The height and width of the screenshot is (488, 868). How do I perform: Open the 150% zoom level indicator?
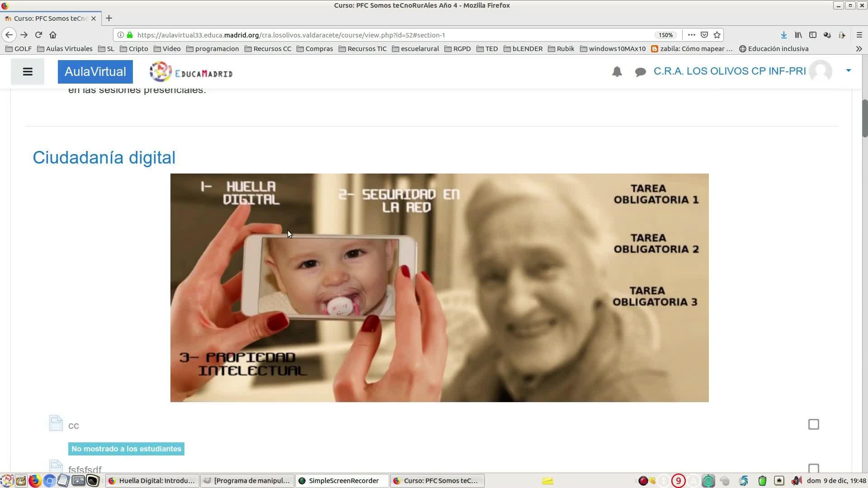coord(665,35)
